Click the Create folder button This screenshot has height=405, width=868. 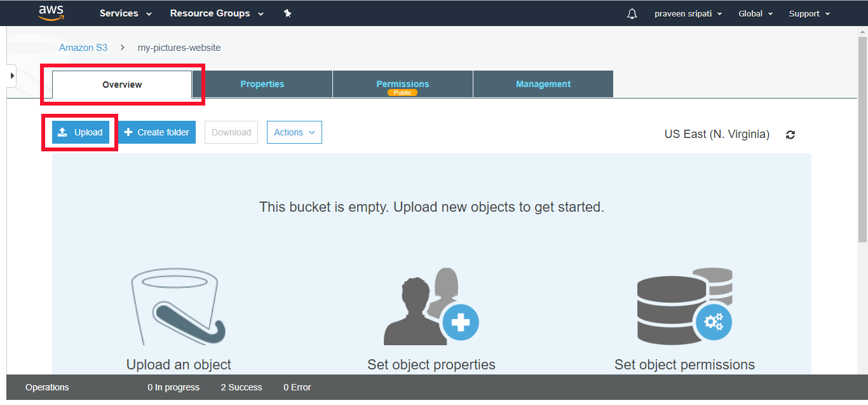point(156,132)
